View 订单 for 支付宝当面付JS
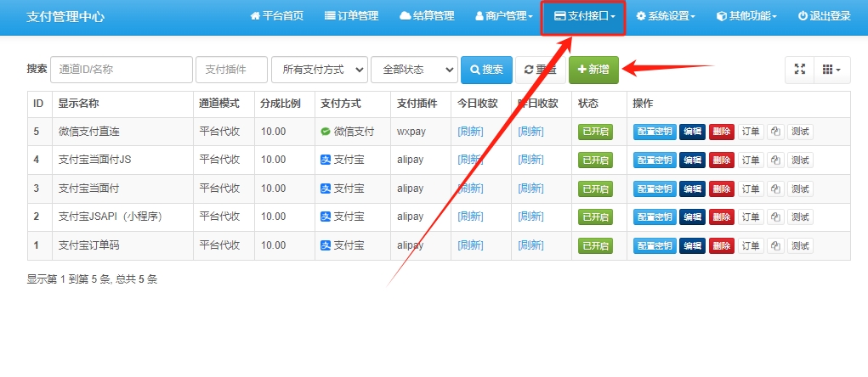This screenshot has height=377, width=868. pos(752,160)
